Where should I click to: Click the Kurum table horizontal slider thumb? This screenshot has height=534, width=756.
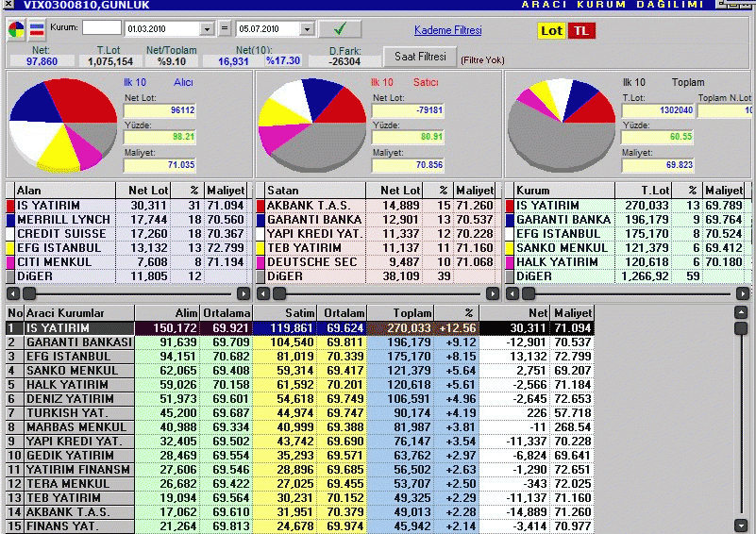click(529, 293)
